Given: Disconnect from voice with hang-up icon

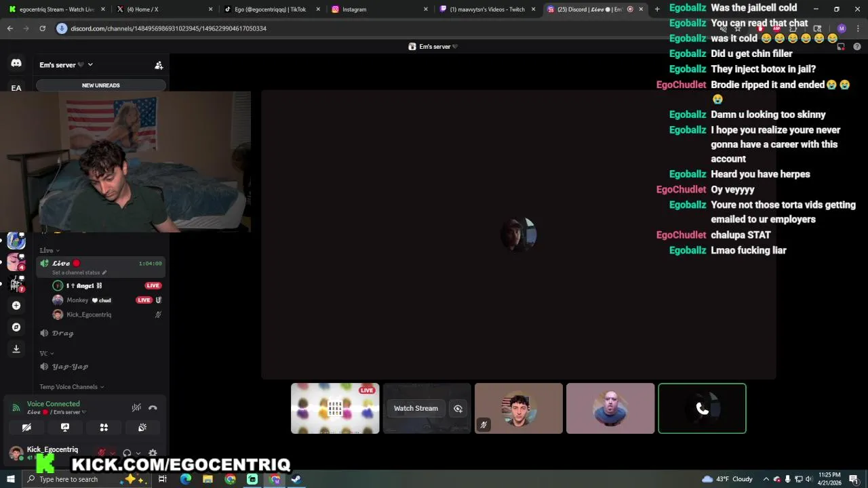Looking at the screenshot, I should point(153,407).
